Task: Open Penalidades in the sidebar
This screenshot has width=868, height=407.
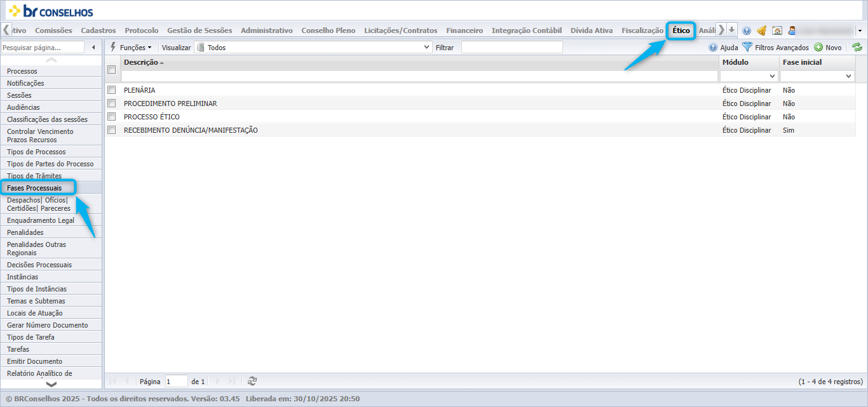Action: pos(51,232)
